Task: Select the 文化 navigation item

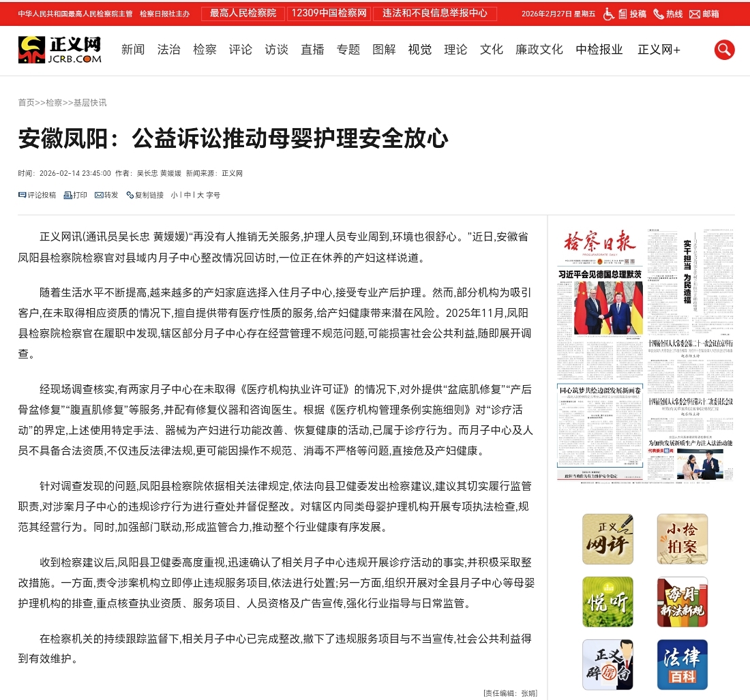Action: (492, 50)
